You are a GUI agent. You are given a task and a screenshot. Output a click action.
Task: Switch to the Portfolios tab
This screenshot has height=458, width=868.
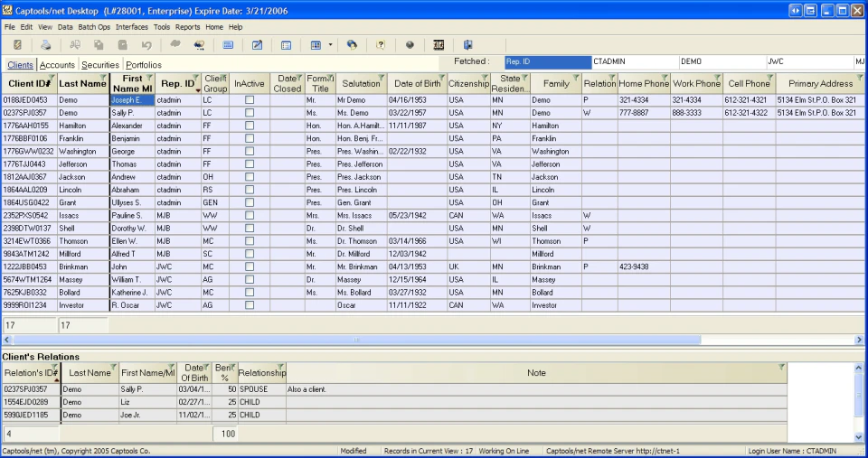pos(144,65)
